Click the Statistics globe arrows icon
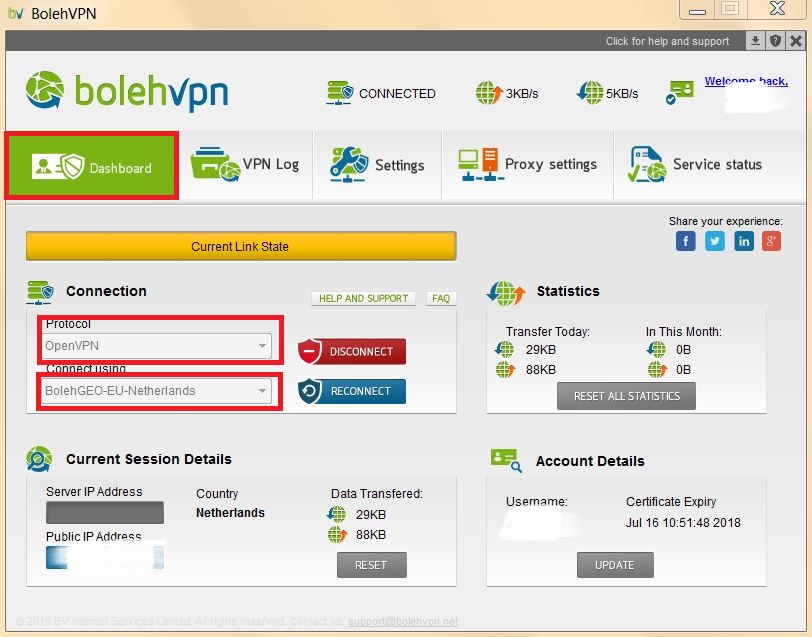812x637 pixels. click(x=505, y=293)
